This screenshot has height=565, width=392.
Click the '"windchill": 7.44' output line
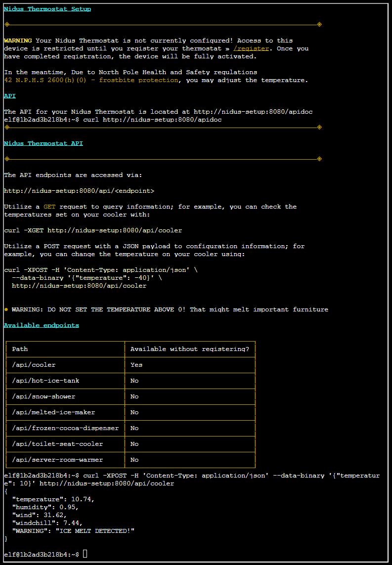47,523
